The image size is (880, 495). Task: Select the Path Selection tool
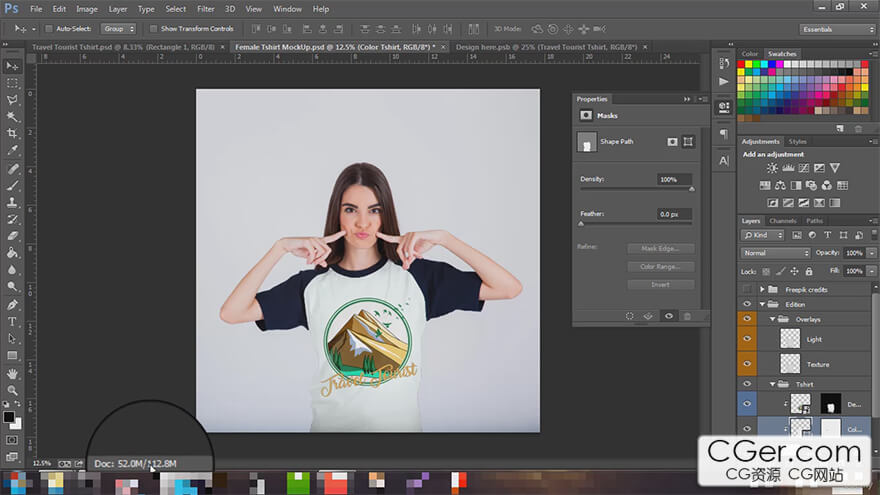tap(12, 339)
